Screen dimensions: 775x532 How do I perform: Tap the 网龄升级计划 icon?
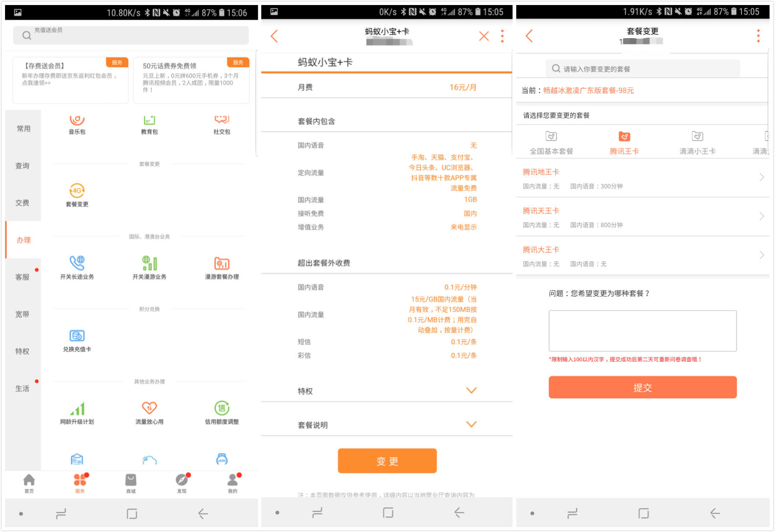click(77, 409)
